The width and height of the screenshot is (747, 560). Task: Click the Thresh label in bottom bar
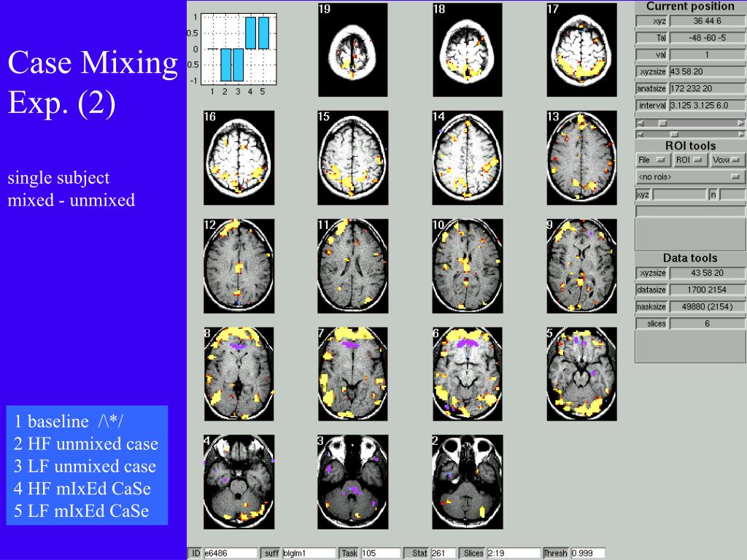tap(555, 553)
